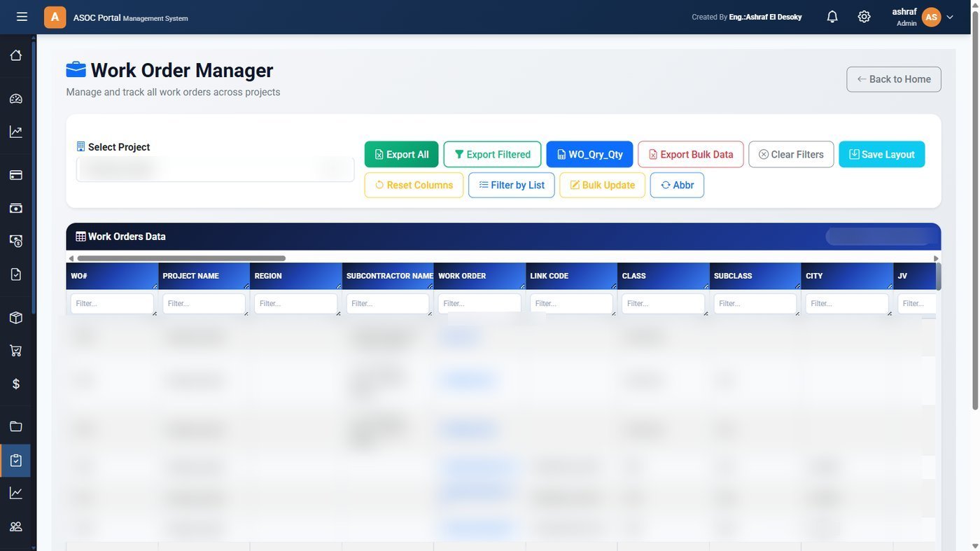
Task: Select the highlighted clipboard check sidebar icon
Action: click(x=16, y=460)
